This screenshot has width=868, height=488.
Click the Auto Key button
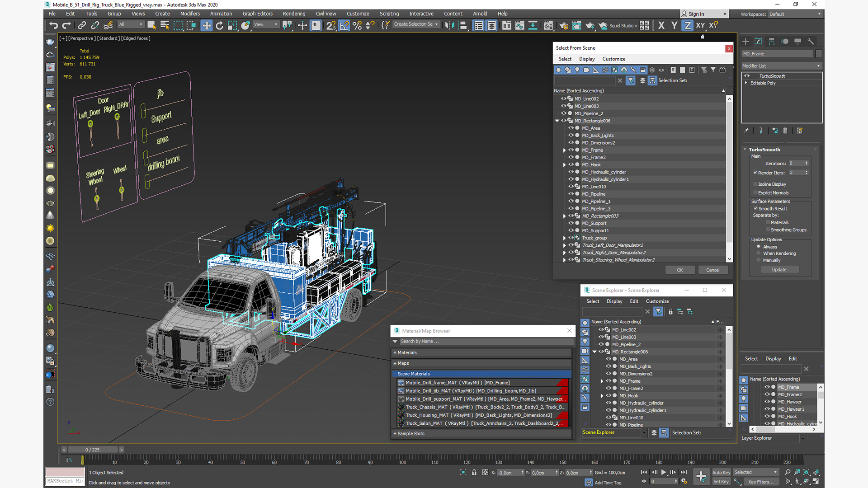[x=721, y=473]
